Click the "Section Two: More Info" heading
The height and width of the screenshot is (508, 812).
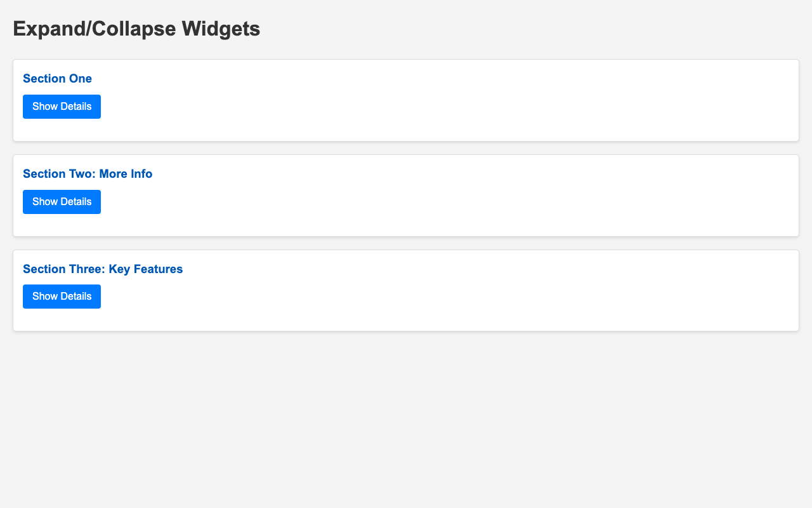click(88, 174)
